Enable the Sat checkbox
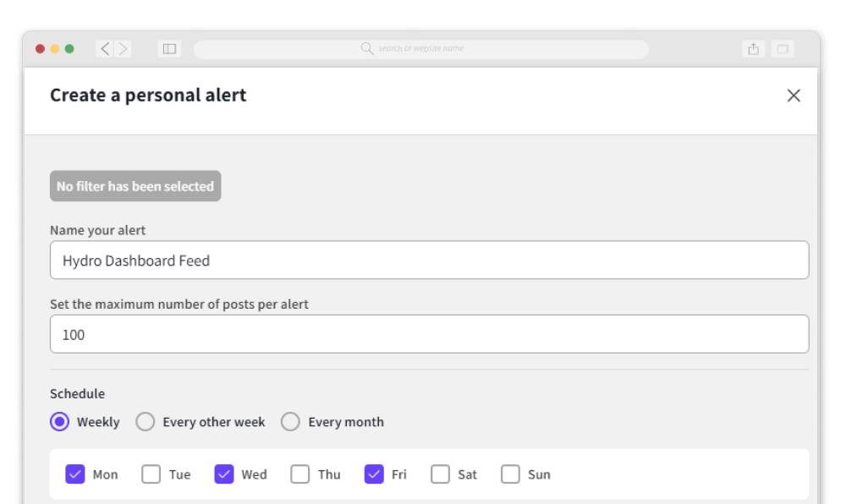The image size is (846, 504). [439, 474]
